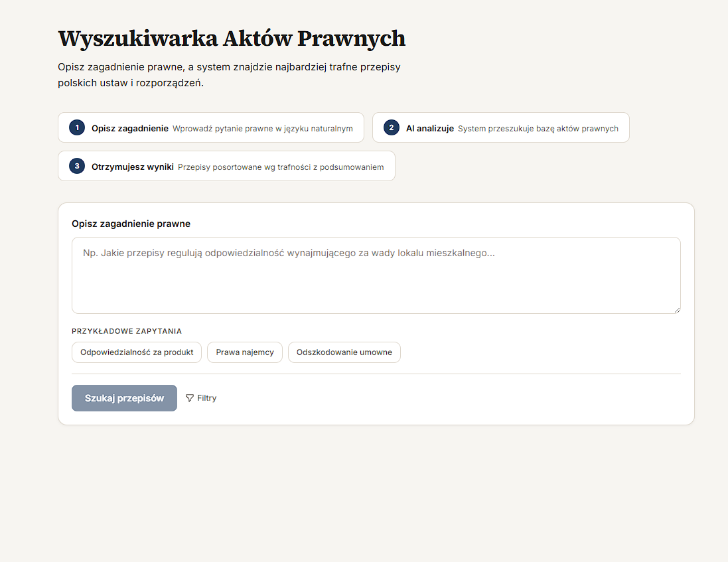Open the Filtry options
The height and width of the screenshot is (562, 728).
point(200,397)
